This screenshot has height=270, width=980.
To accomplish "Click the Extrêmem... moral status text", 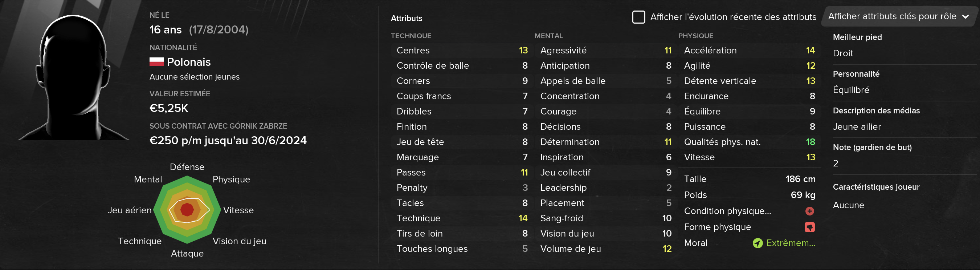I will click(x=791, y=243).
